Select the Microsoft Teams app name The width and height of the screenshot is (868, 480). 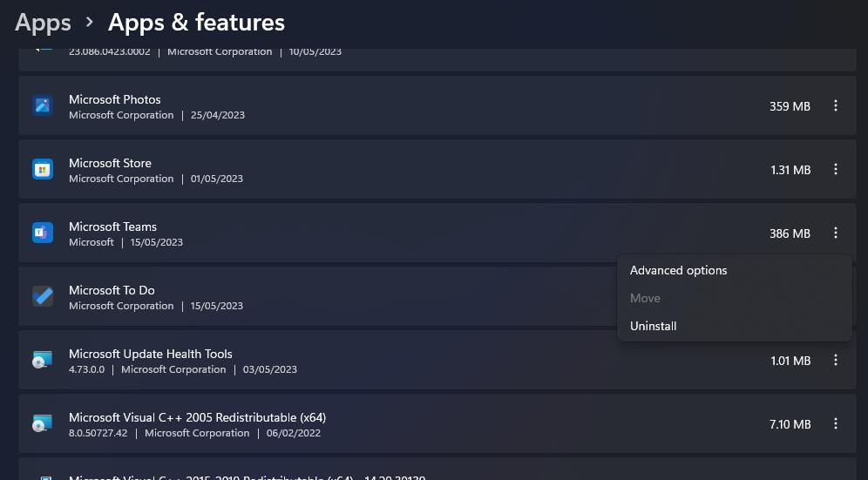coord(113,227)
